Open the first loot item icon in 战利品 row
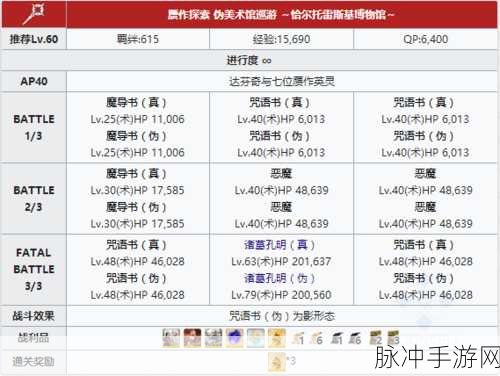 coord(171,338)
